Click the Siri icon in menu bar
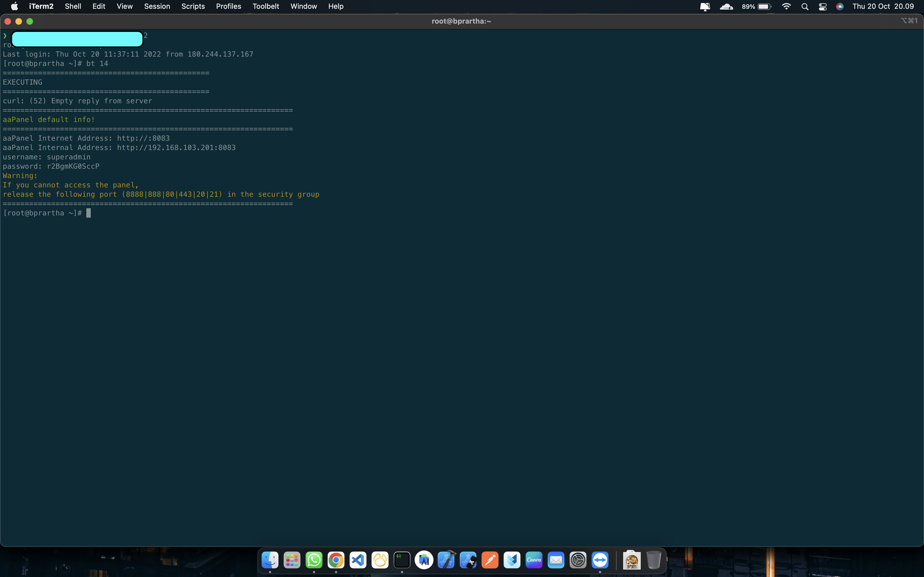Viewport: 924px width, 577px height. point(840,7)
